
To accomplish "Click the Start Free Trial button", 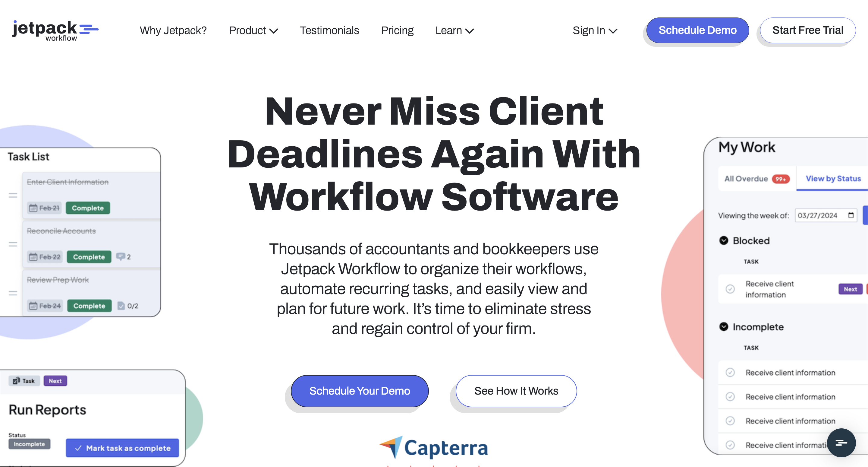I will click(808, 30).
